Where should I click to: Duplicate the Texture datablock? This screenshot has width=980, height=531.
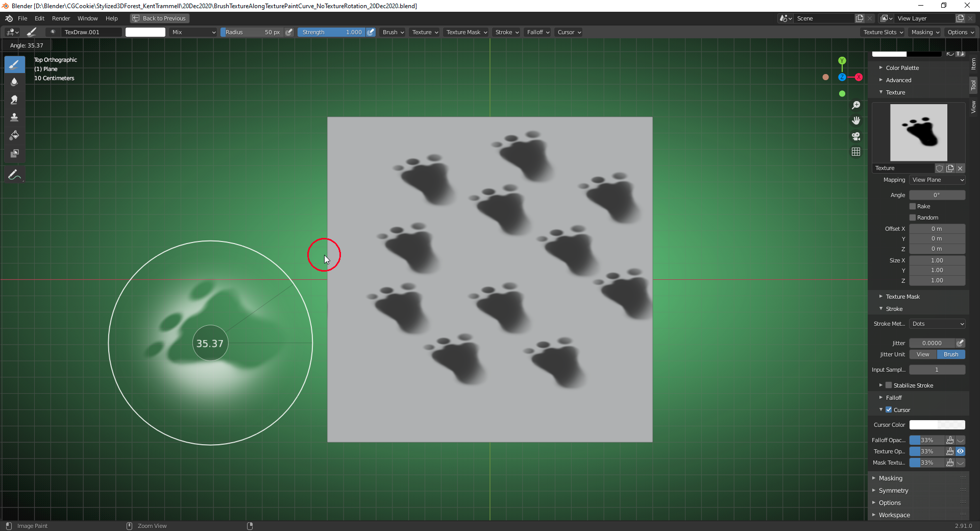click(x=950, y=168)
